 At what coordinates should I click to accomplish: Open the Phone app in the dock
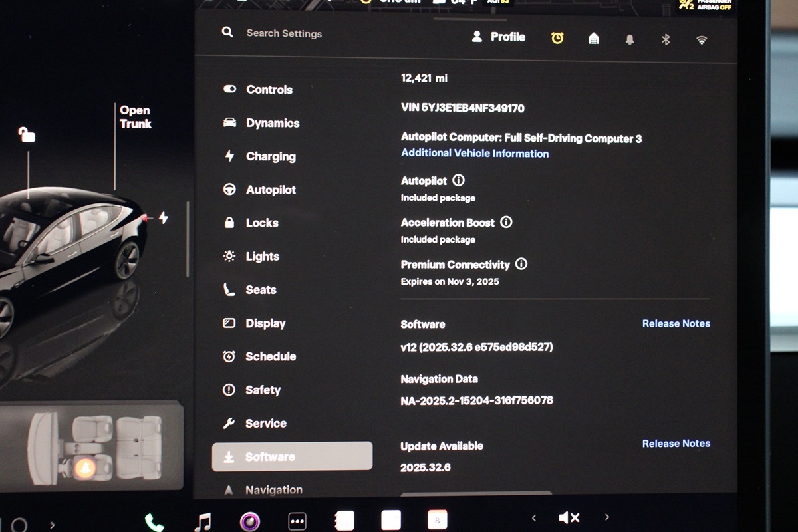pos(154,522)
